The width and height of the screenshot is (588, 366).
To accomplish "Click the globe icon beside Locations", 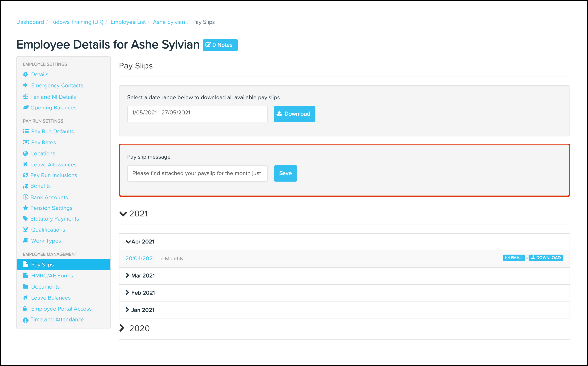I will (x=25, y=153).
